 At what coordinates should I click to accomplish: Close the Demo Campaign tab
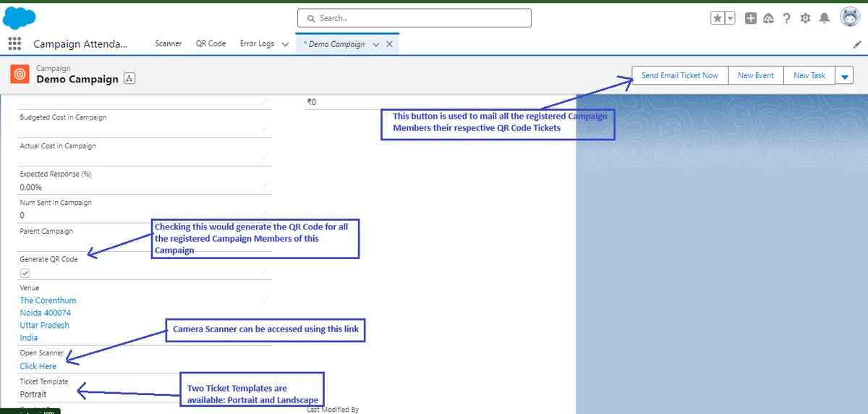point(389,44)
